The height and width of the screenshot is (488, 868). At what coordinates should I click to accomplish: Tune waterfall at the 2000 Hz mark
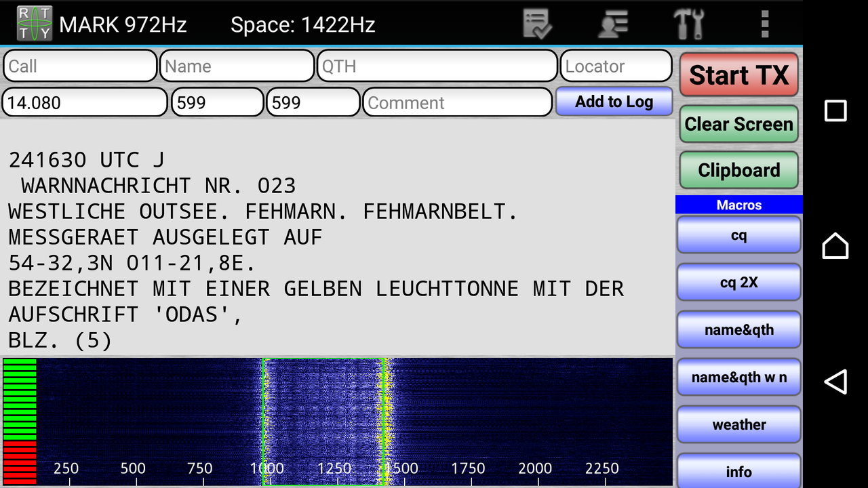[535, 468]
